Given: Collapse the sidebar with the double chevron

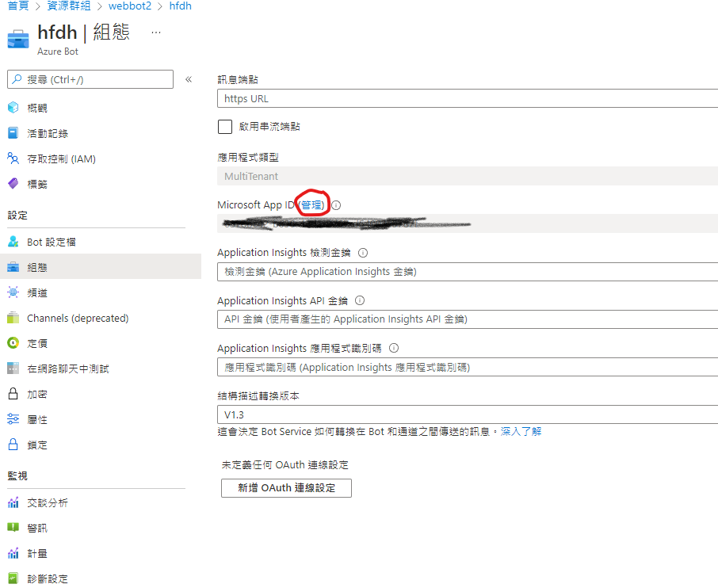Looking at the screenshot, I should (189, 79).
